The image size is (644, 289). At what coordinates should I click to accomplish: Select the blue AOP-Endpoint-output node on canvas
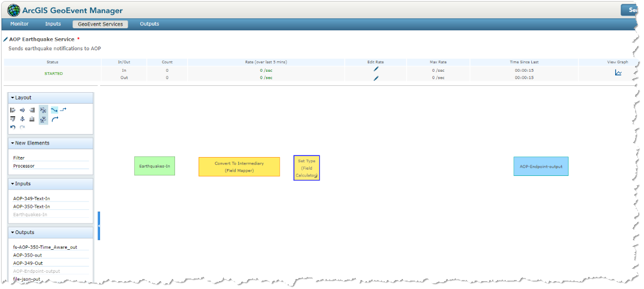pos(541,166)
